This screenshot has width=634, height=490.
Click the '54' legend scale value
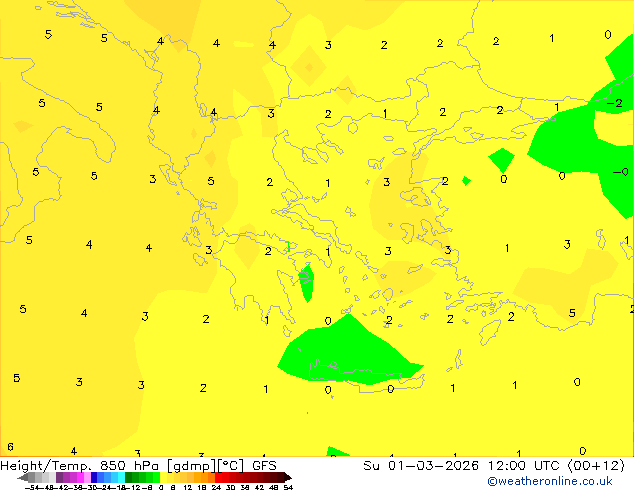288,487
